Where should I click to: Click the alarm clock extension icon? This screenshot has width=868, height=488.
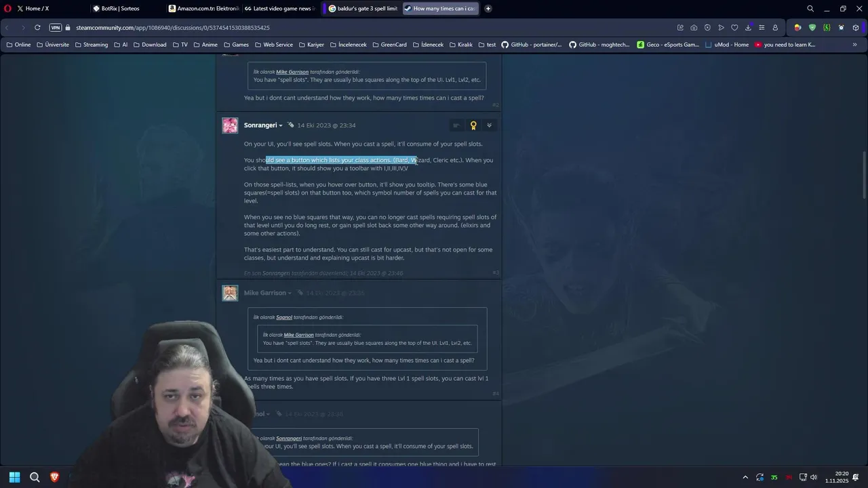click(842, 28)
